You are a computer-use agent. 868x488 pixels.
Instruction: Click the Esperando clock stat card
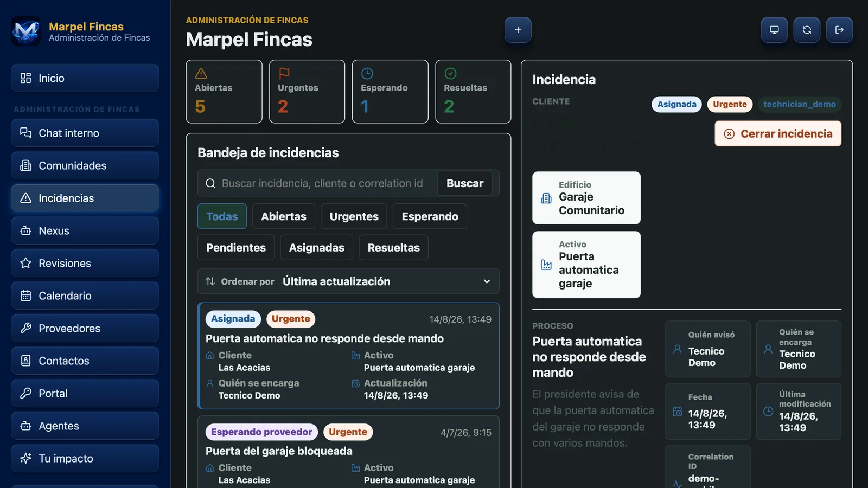pyautogui.click(x=390, y=92)
